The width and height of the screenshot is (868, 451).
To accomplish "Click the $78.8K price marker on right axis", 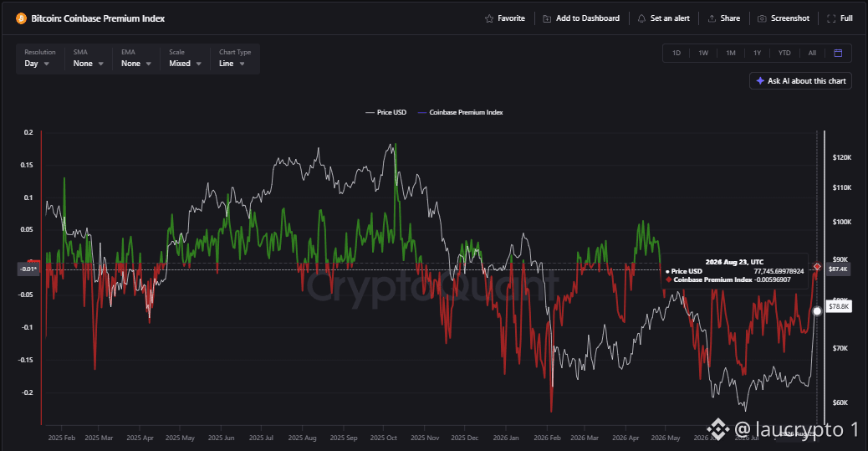I will point(839,306).
